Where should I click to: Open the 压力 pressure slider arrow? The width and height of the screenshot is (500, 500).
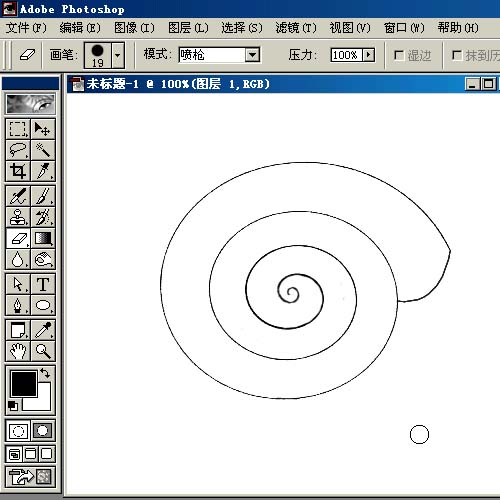(368, 55)
